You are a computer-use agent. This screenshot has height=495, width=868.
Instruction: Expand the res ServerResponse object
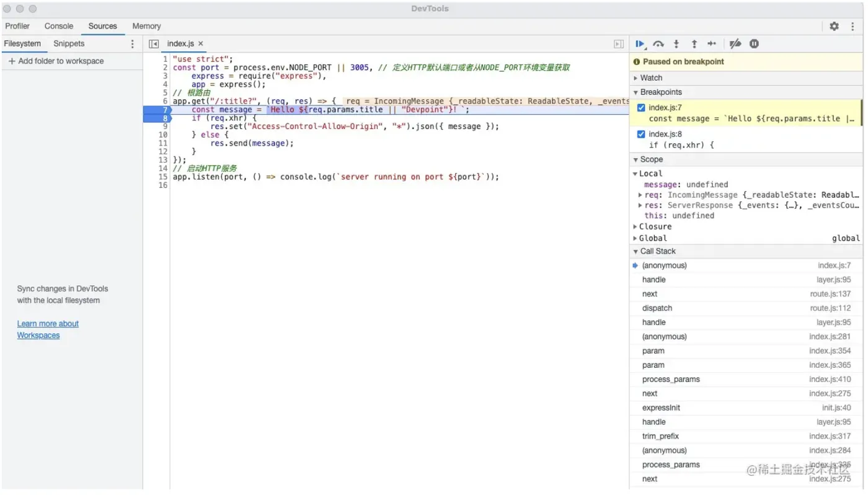[640, 206]
